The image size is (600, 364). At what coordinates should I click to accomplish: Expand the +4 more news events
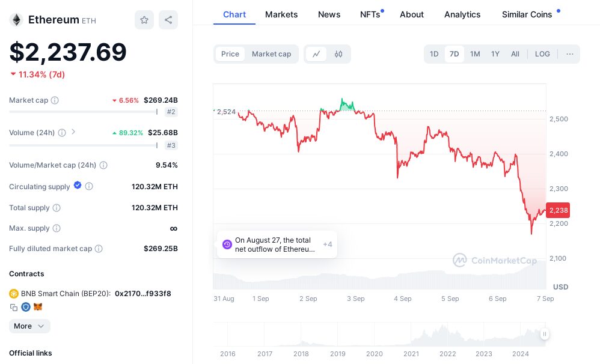click(328, 244)
